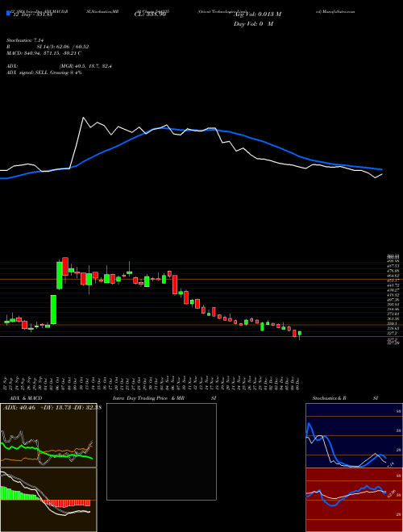Click the 361.56 price axis label
403x532 pixels.
tap(393, 319)
